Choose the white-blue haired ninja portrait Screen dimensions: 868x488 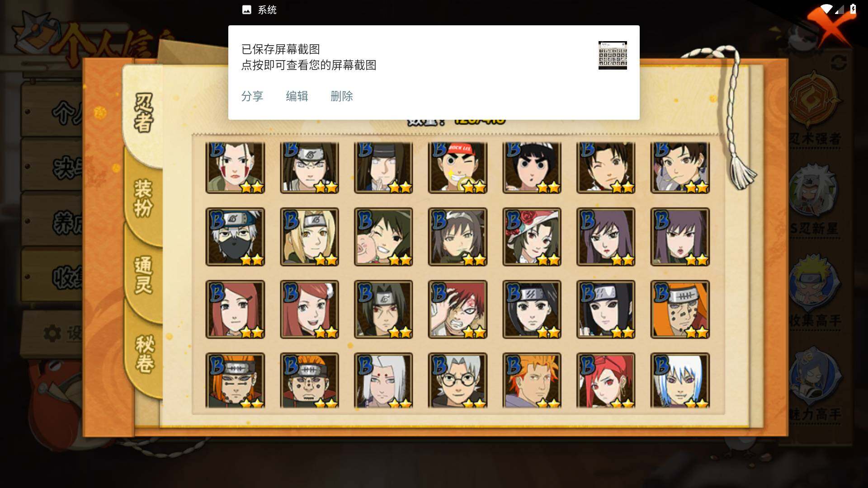pyautogui.click(x=680, y=380)
